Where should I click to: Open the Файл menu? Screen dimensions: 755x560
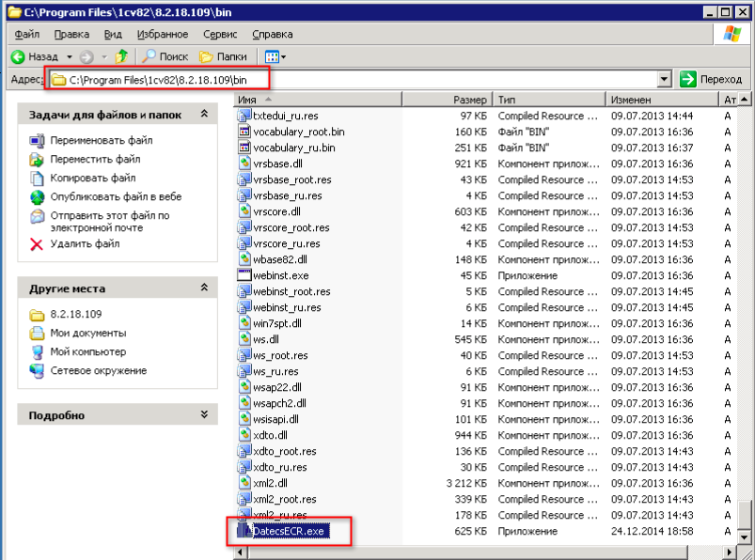[27, 34]
